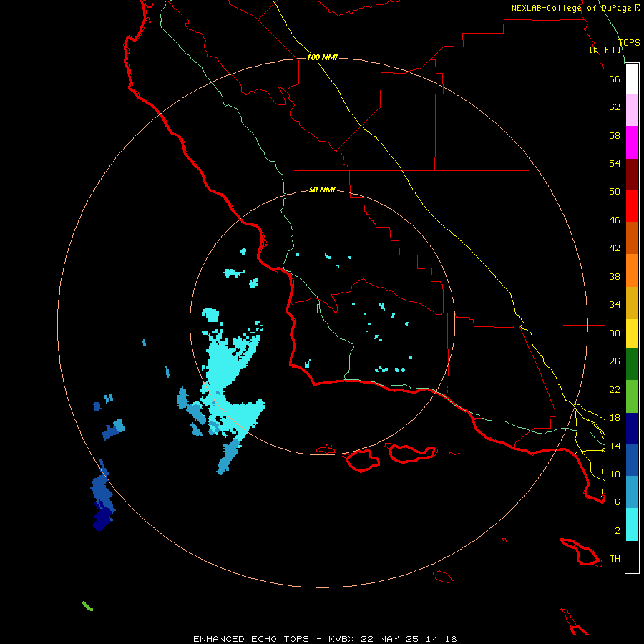This screenshot has height=644, width=644.
Task: Click the '38' legend value
Action: click(615, 276)
